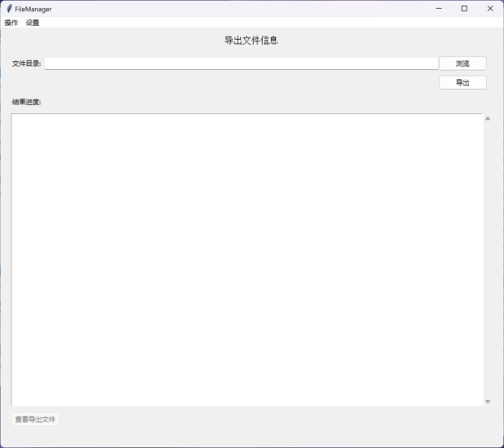Focus the 文件目录 path input field
504x448 pixels.
[241, 64]
